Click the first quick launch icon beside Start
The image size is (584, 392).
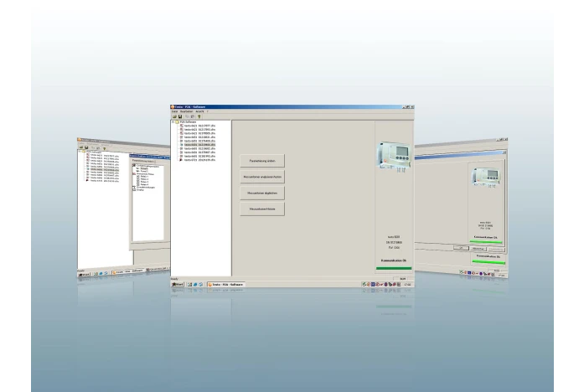click(x=189, y=285)
